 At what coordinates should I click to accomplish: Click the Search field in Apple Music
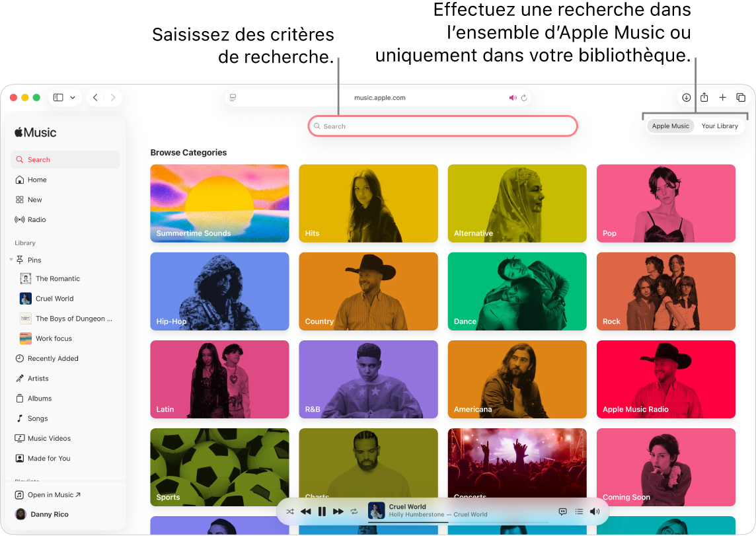pyautogui.click(x=443, y=126)
